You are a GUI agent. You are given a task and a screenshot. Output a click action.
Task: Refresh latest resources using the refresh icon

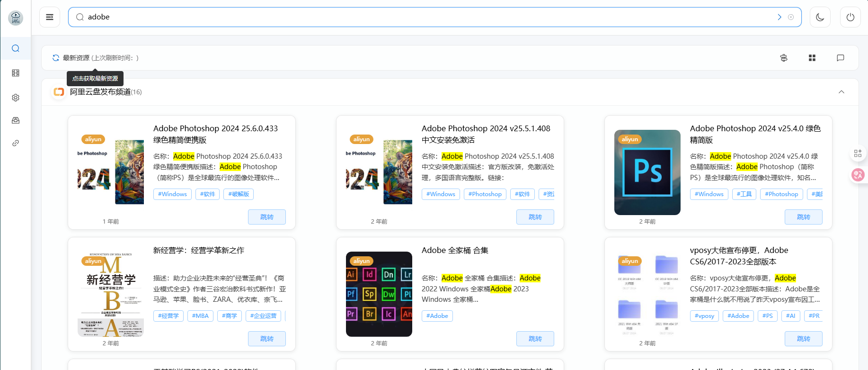coord(56,58)
